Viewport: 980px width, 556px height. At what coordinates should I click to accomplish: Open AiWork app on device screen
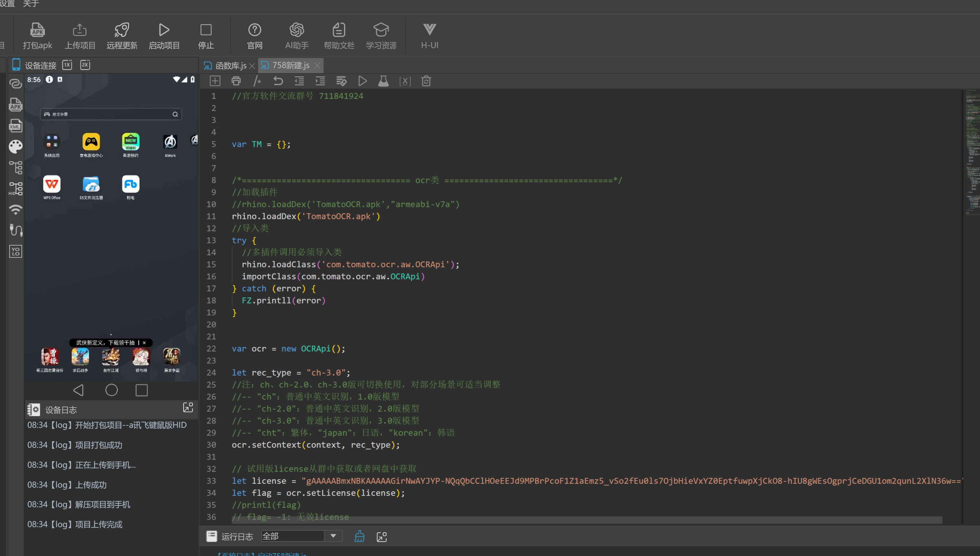tap(170, 145)
